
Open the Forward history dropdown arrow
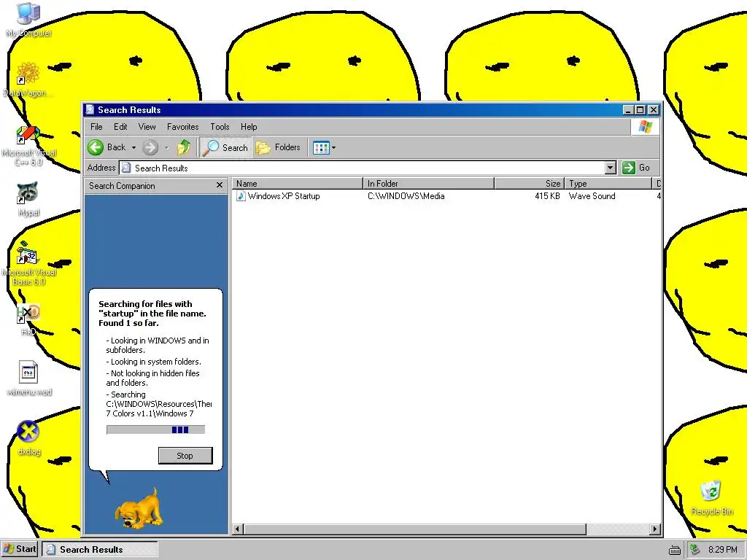[x=167, y=147]
